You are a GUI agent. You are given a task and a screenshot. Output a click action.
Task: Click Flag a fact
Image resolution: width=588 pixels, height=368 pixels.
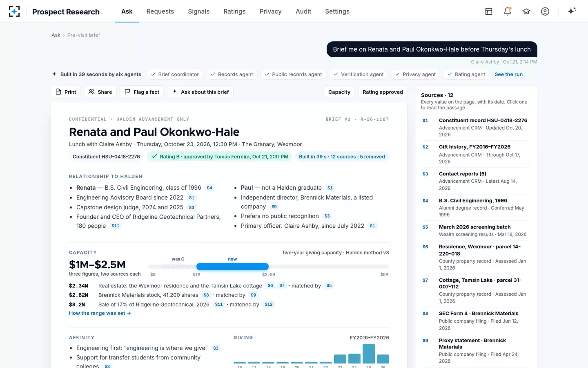coord(142,92)
